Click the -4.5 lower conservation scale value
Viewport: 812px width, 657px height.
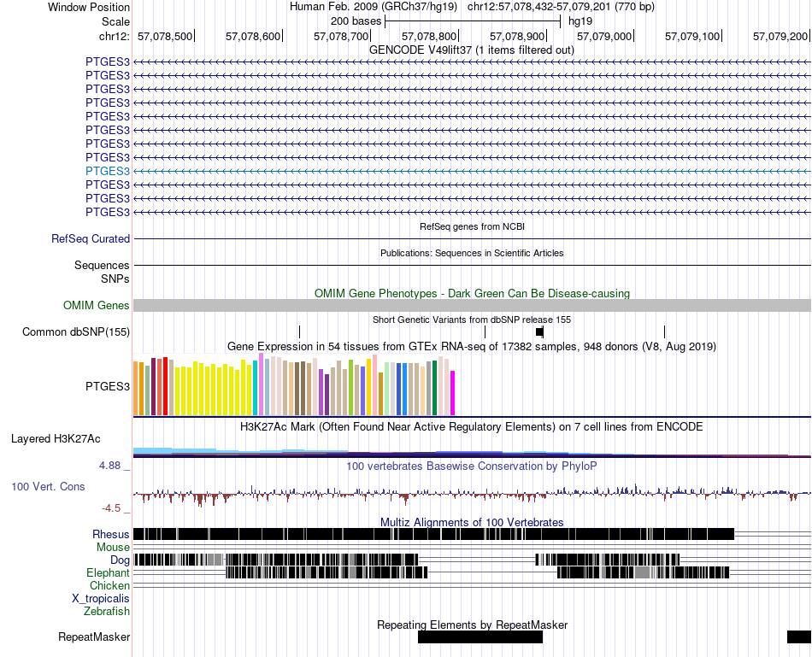coord(111,508)
